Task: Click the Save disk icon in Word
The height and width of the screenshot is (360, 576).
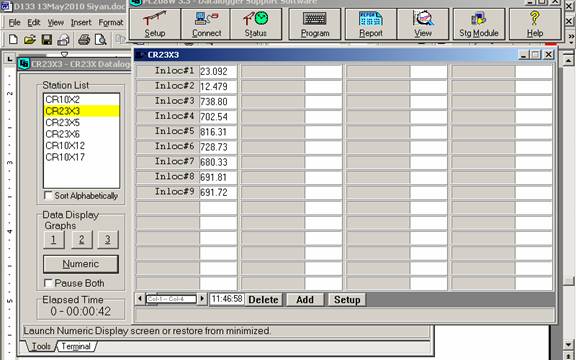Action: 47,39
